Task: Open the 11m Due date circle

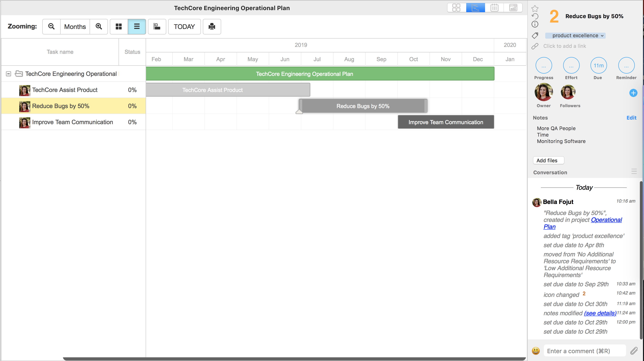Action: point(599,66)
